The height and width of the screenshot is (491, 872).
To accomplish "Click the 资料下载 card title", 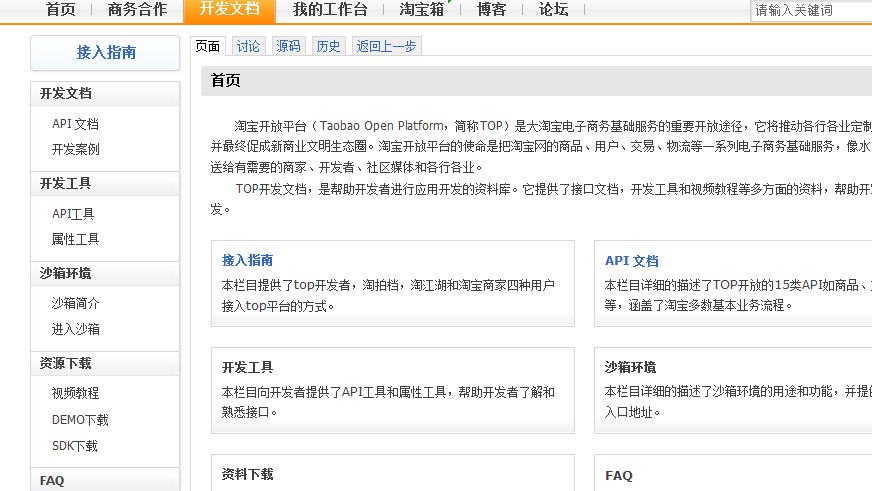I will [x=247, y=474].
